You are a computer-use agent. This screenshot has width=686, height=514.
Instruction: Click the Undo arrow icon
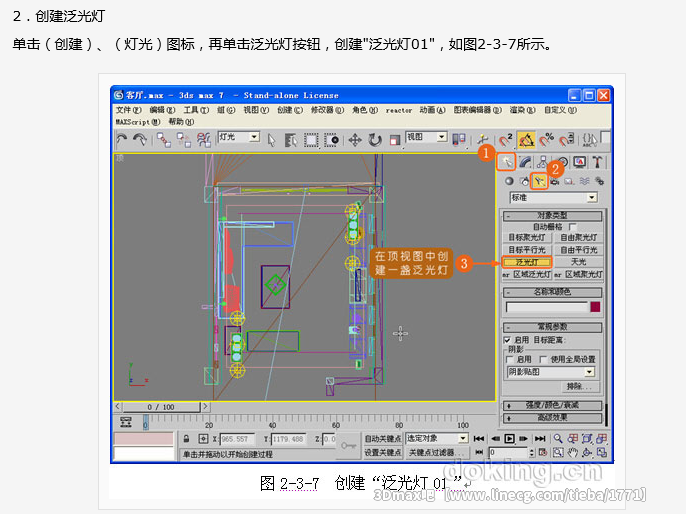coord(121,140)
